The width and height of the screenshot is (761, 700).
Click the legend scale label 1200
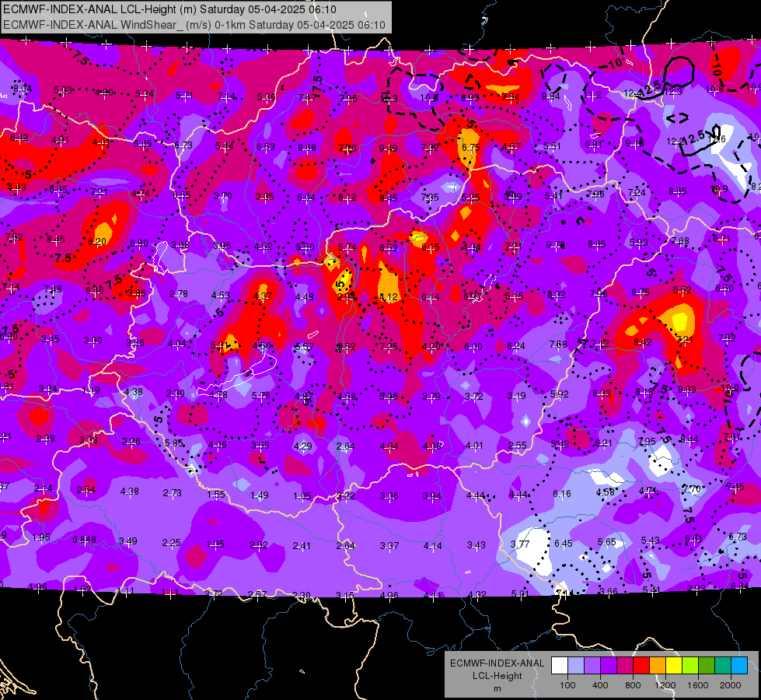coord(665,685)
